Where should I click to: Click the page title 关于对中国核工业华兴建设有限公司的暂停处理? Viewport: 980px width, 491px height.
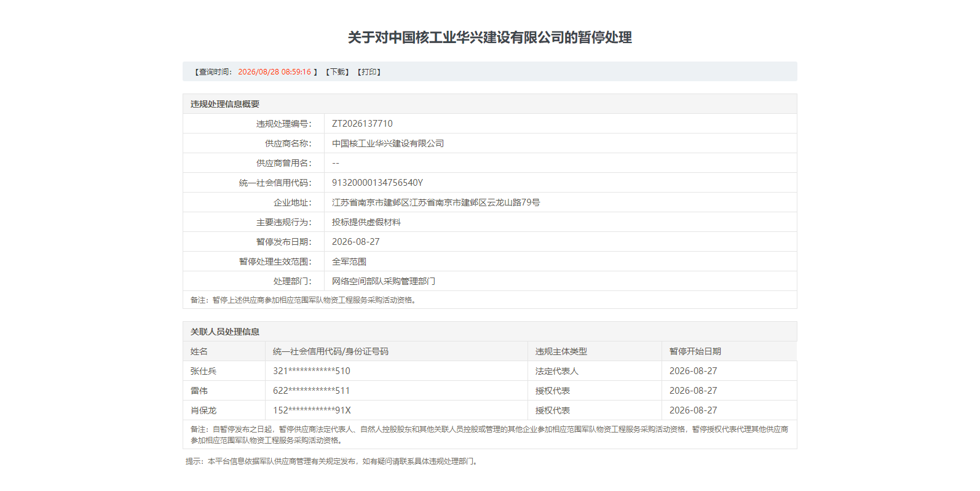490,38
